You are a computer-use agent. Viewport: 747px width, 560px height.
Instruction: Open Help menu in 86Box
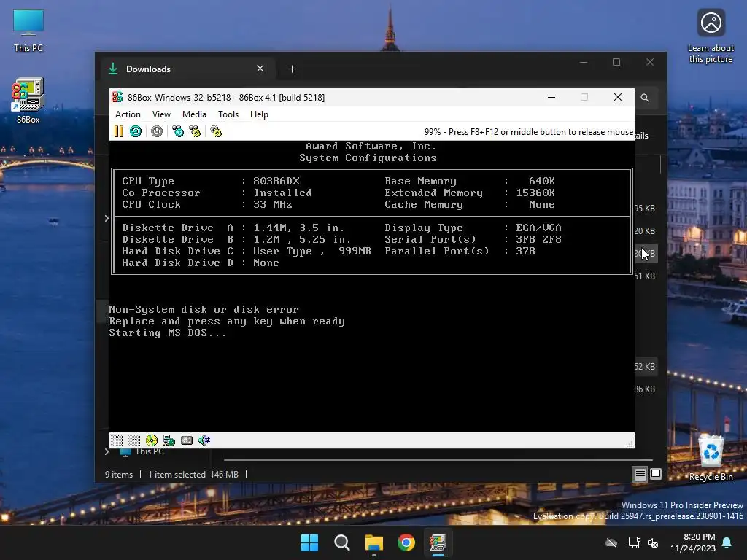click(259, 114)
